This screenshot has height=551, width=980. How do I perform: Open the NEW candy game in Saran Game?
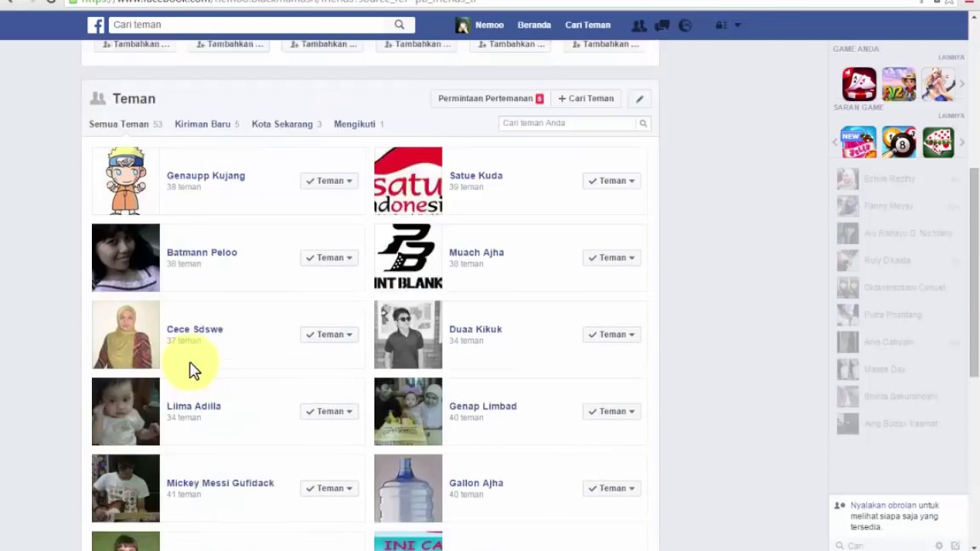(x=858, y=142)
